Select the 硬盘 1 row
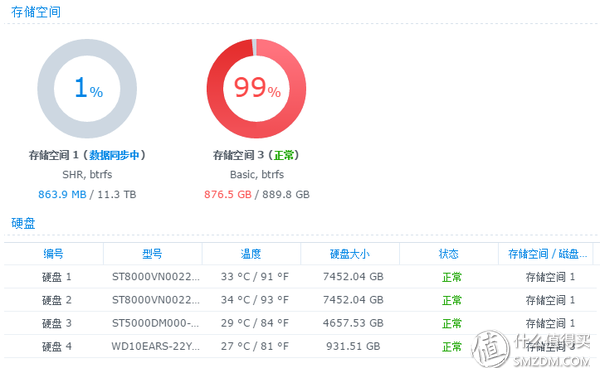 click(x=300, y=277)
